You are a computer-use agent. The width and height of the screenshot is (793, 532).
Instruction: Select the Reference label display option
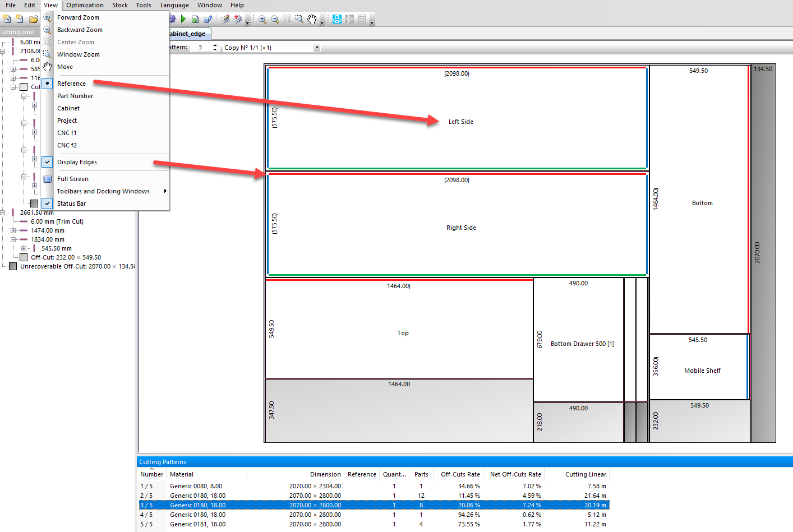click(71, 84)
